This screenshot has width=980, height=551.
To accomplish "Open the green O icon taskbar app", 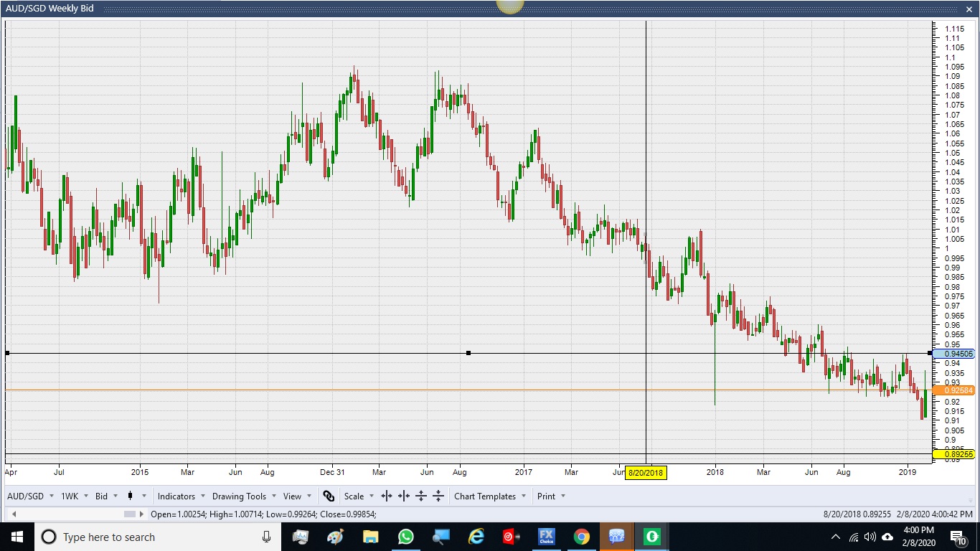I will pos(652,537).
